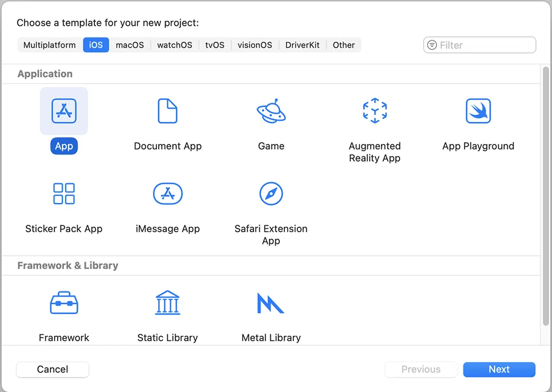Pick the Augmented Reality App cube icon
552x392 pixels.
tap(375, 110)
